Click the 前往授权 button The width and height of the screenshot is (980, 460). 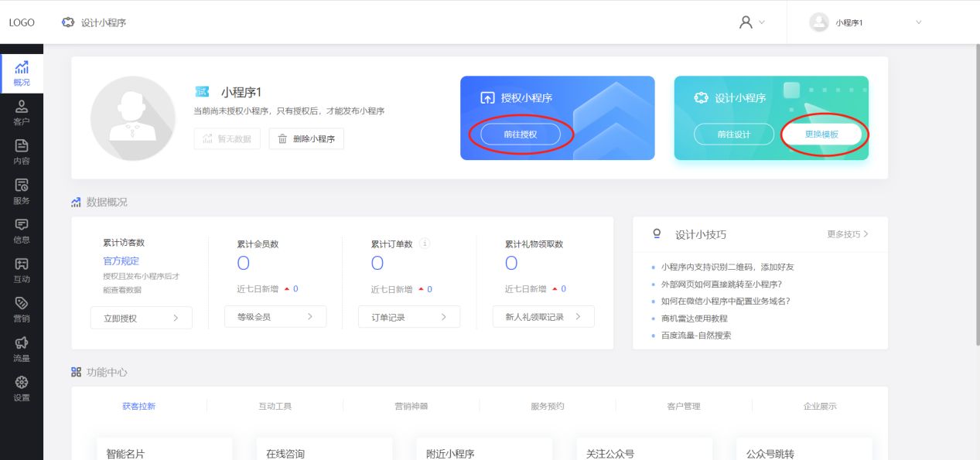[521, 134]
